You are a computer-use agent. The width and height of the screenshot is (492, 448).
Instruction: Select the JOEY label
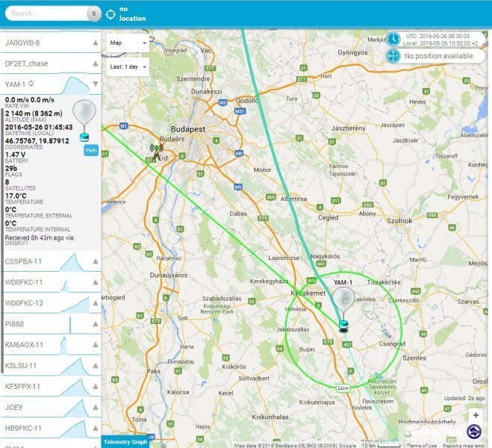point(13,408)
